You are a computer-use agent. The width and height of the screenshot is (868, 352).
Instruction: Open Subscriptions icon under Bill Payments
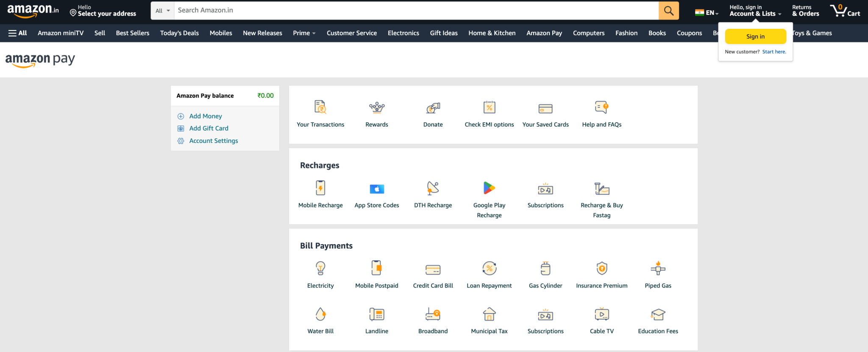[545, 315]
